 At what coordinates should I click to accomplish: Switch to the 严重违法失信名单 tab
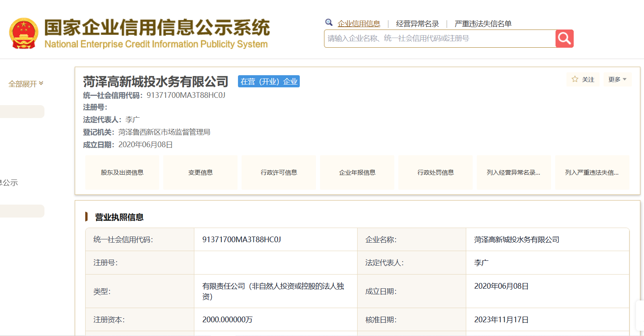[483, 24]
